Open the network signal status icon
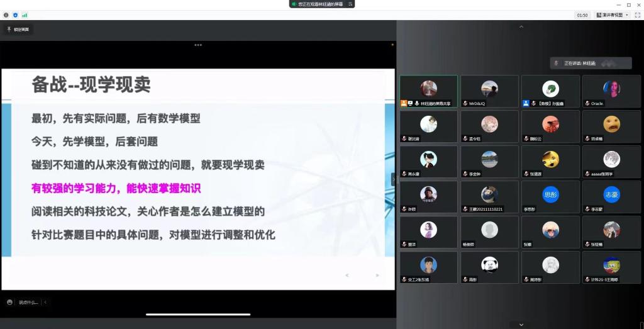This screenshot has width=644, height=329. tap(25, 14)
